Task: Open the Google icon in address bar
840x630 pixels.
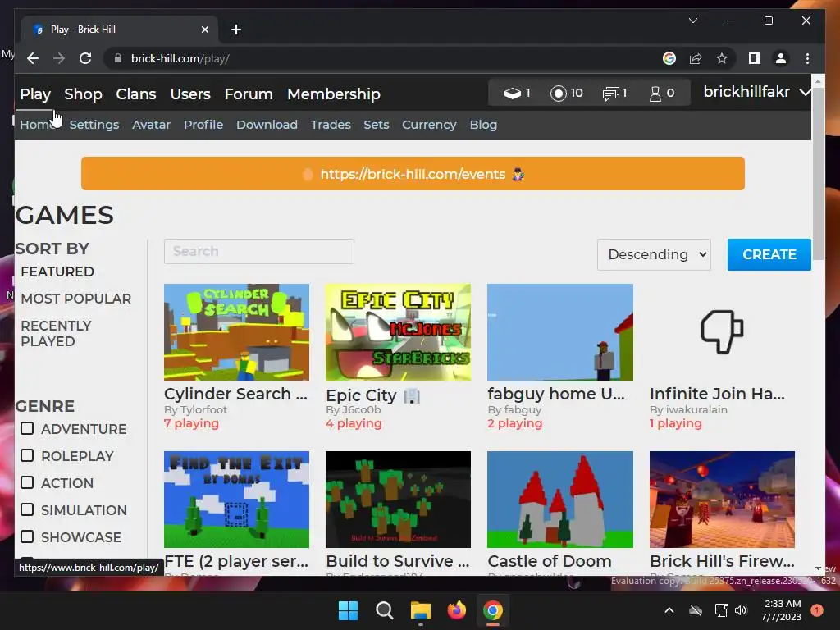Action: 669,58
